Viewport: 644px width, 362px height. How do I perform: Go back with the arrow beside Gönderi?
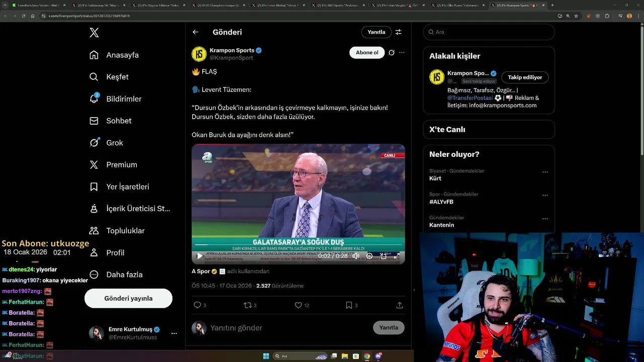195,32
